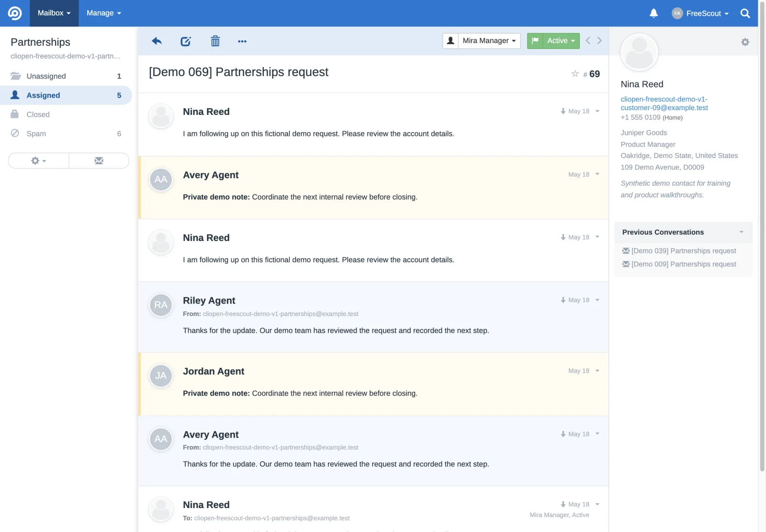Open the Manage menu

[104, 13]
